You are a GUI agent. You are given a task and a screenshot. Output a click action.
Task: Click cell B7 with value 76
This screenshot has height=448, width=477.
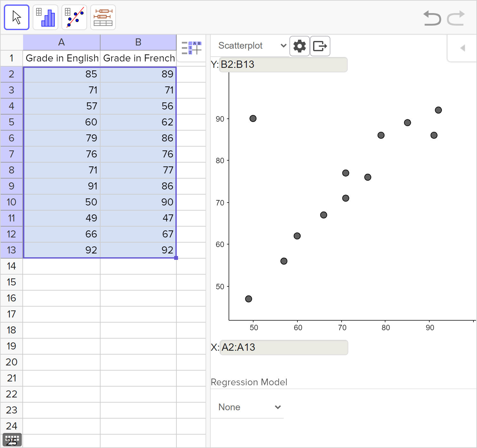(x=138, y=154)
